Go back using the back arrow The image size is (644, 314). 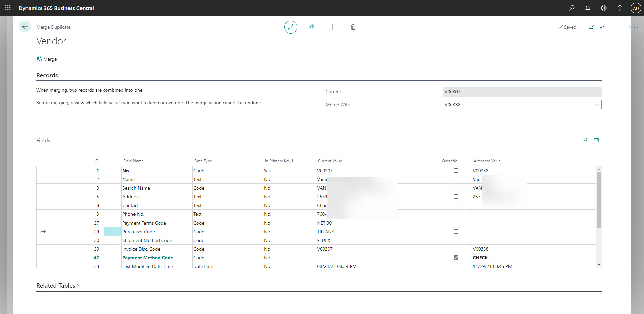pyautogui.click(x=25, y=26)
